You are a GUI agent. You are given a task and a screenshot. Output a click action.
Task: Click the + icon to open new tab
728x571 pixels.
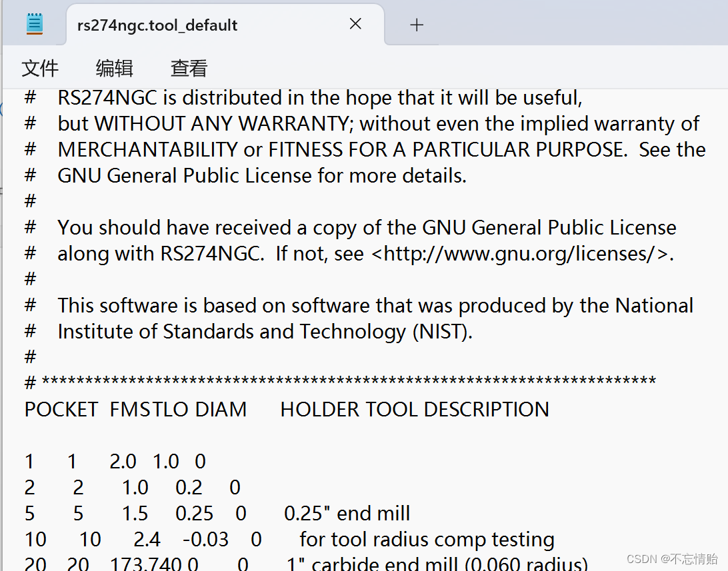[x=417, y=25]
